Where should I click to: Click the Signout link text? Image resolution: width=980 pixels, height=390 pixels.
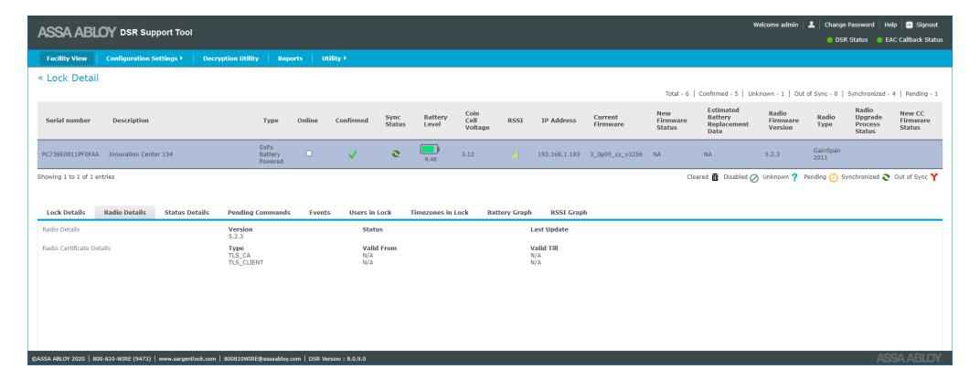[x=927, y=25]
